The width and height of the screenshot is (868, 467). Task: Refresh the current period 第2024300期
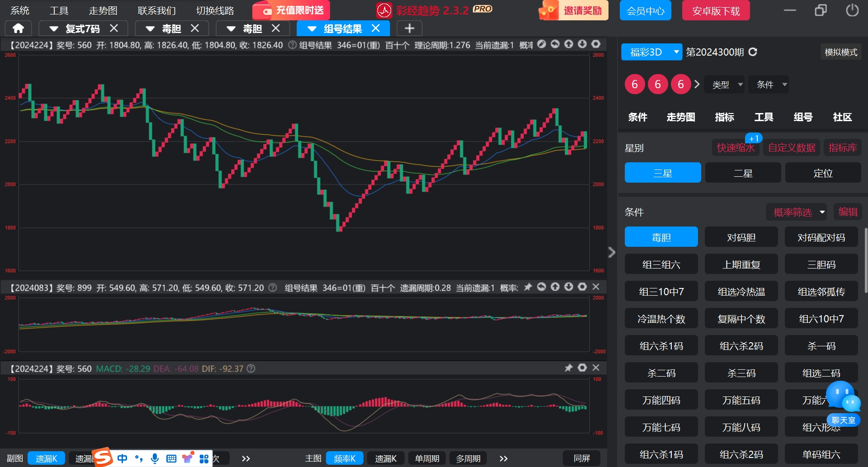click(x=753, y=52)
